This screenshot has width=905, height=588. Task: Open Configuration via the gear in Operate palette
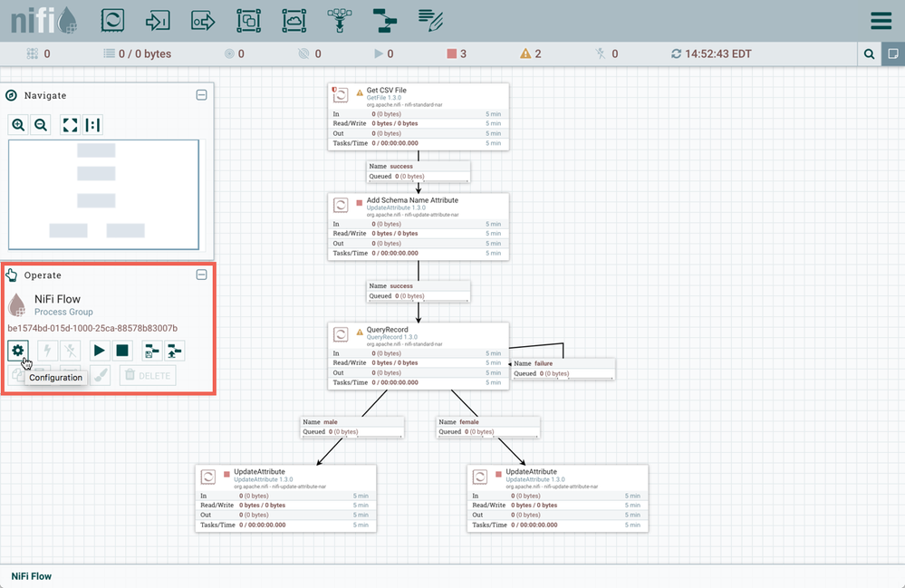pos(18,349)
